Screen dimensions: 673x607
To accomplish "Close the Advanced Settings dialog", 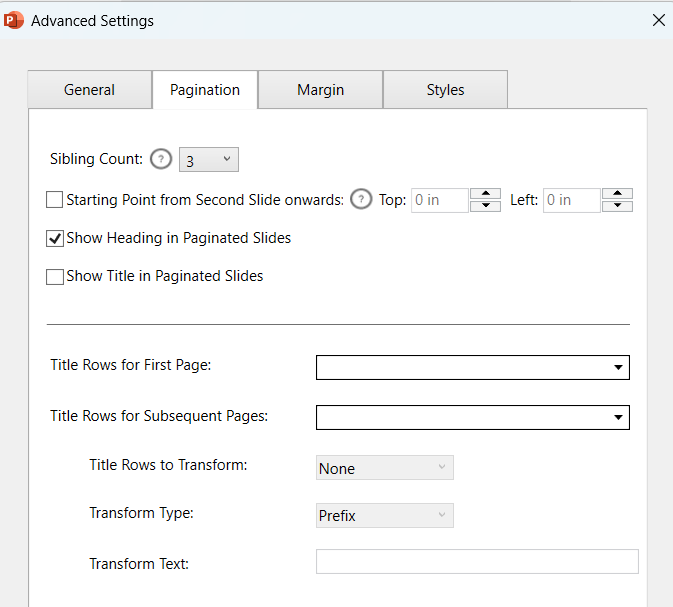I will (658, 20).
